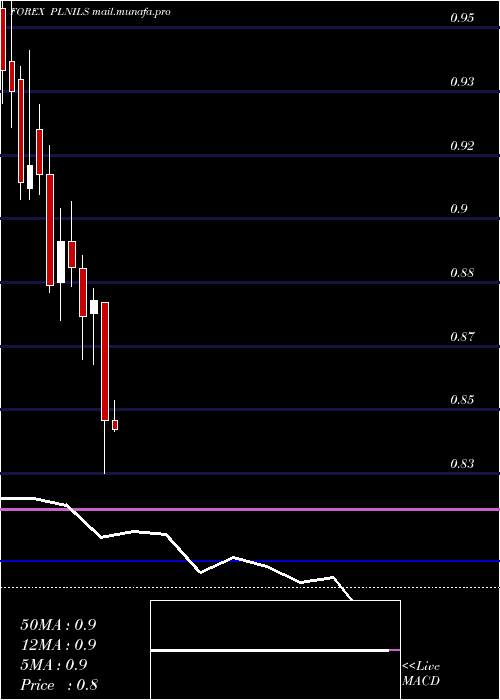Click the 0.88 price axis label

click(x=462, y=273)
